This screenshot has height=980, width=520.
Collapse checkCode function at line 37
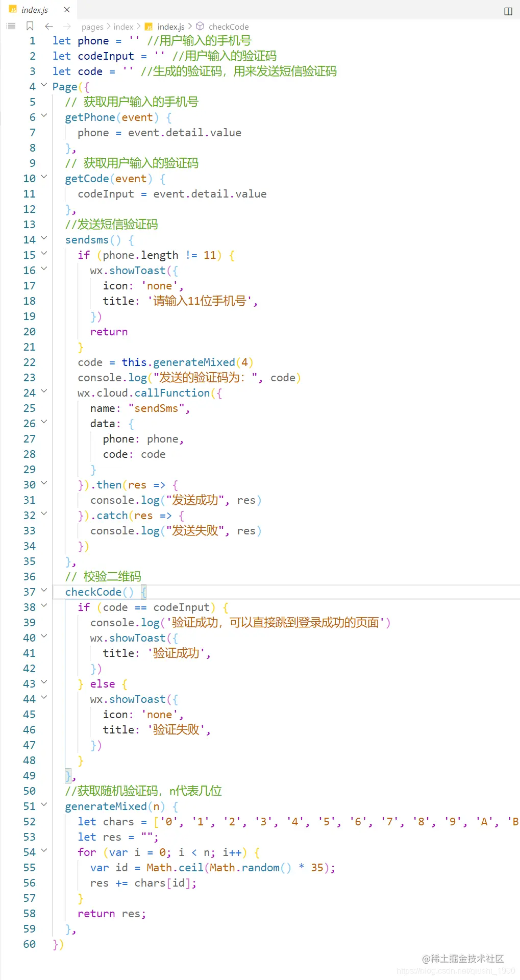[x=44, y=591]
